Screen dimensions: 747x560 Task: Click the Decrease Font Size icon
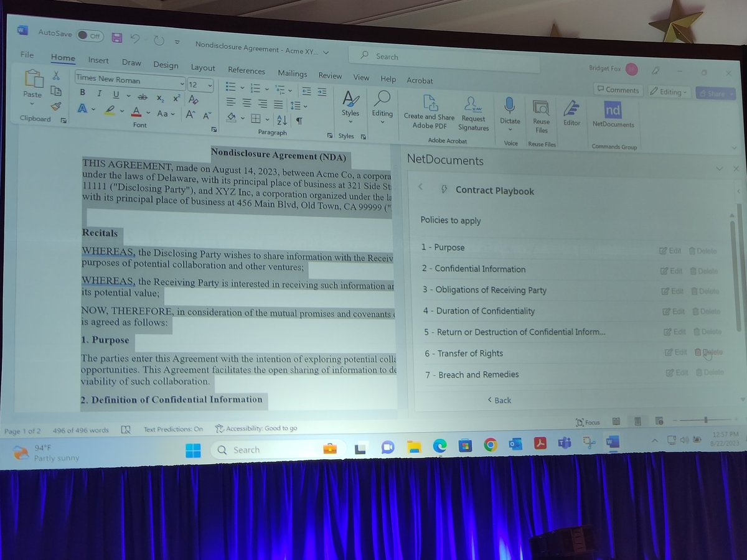(x=206, y=116)
